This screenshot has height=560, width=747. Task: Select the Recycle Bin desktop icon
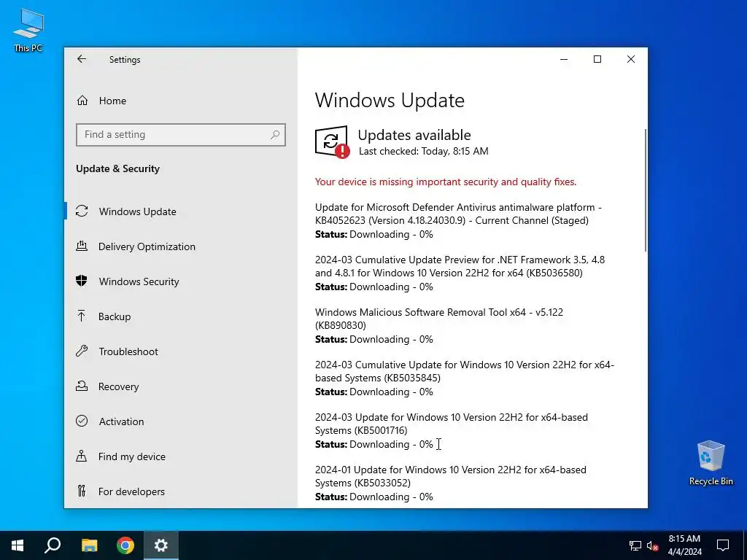[711, 463]
